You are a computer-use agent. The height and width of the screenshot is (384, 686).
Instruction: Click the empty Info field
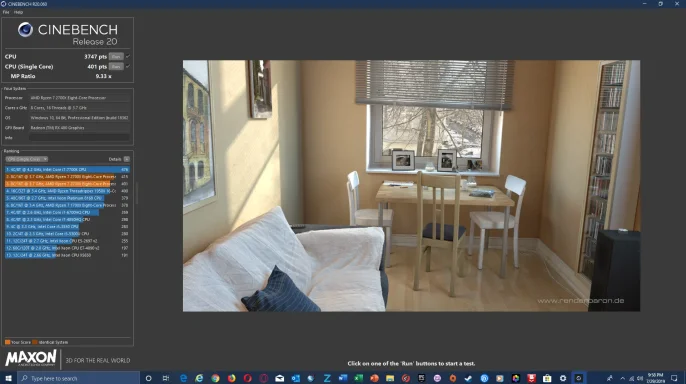(x=80, y=138)
